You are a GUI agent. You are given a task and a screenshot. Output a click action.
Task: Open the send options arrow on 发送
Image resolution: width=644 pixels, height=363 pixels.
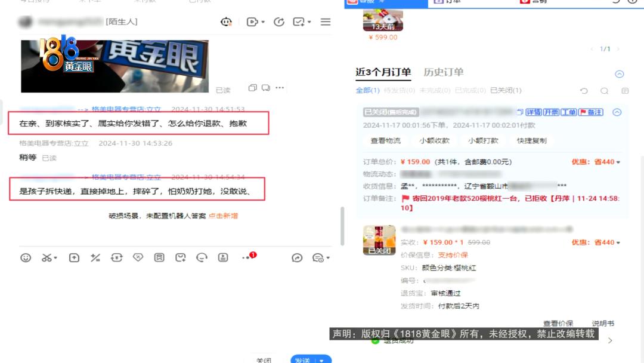tap(322, 360)
